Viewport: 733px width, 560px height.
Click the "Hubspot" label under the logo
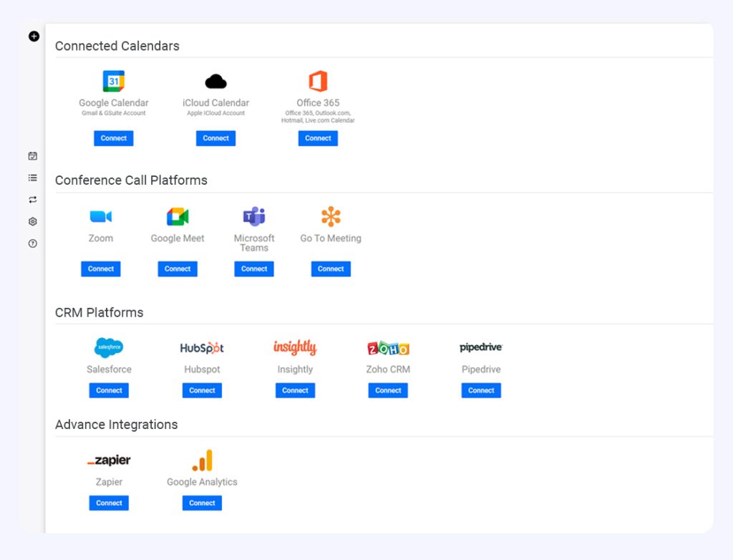[202, 369]
